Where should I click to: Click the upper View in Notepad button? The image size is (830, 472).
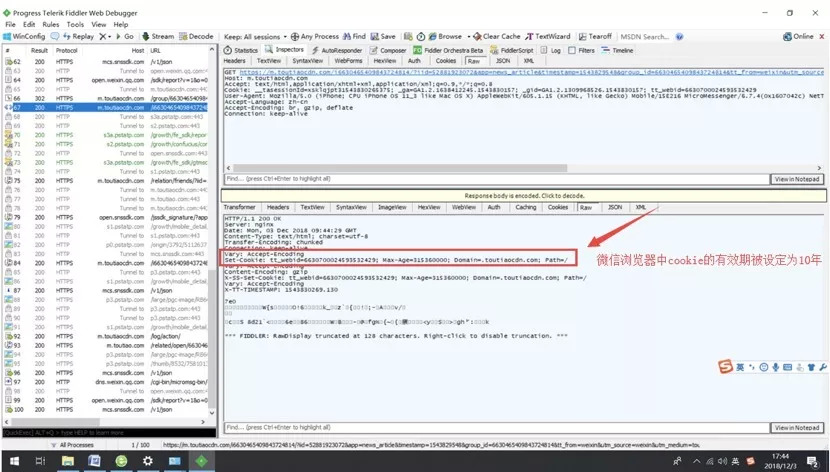[x=797, y=179]
